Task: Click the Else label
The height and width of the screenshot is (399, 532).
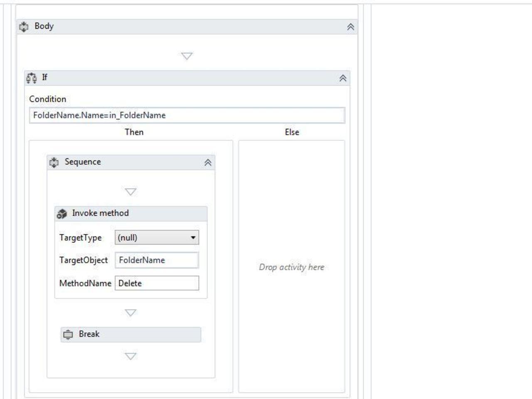Action: [x=292, y=132]
